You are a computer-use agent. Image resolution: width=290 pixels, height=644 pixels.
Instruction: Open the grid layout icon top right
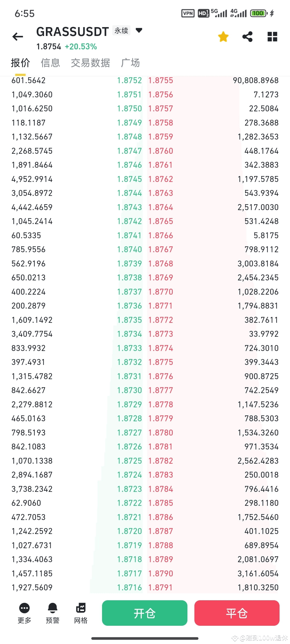272,36
